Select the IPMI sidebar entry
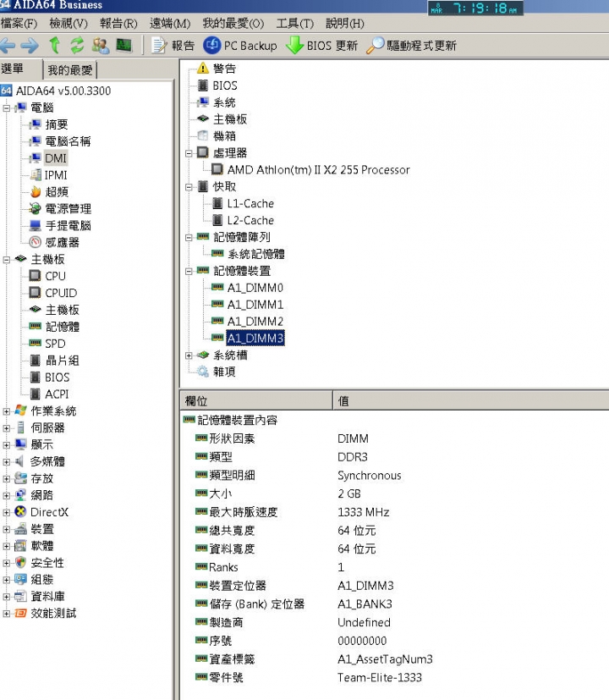This screenshot has width=609, height=700. pos(56,175)
